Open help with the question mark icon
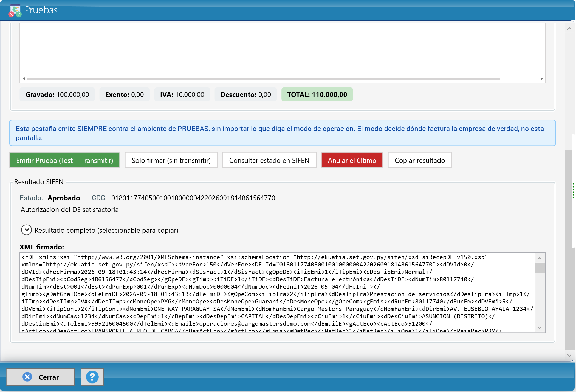576x392 pixels. pos(92,377)
